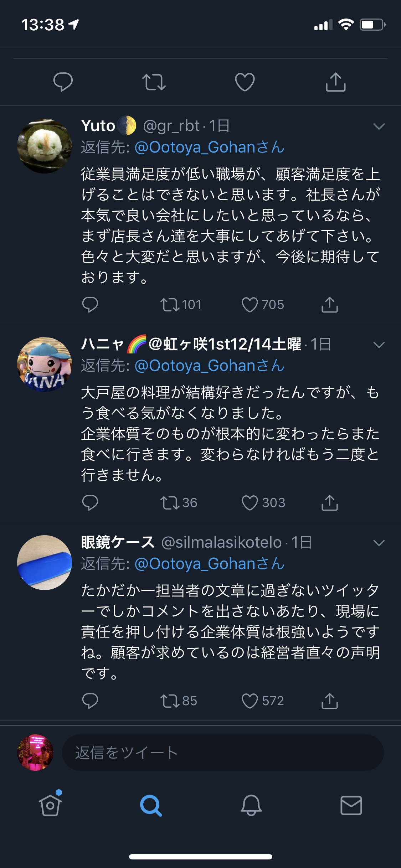The width and height of the screenshot is (401, 868).
Task: View Yuto's rice ball profile picture
Action: pos(45,146)
